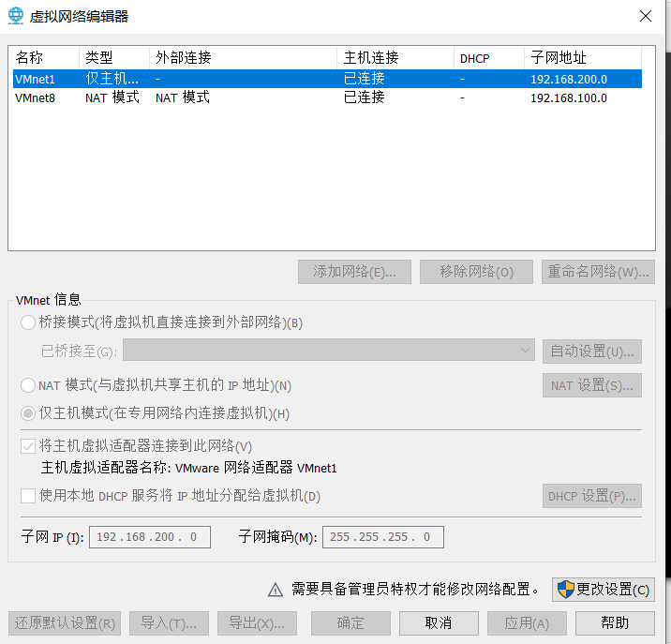
Task: Click the Virtual Network Editor globe icon
Action: (x=16, y=16)
